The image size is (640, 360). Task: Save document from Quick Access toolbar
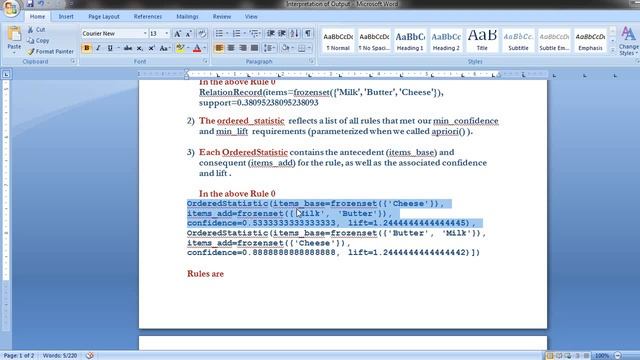30,4
